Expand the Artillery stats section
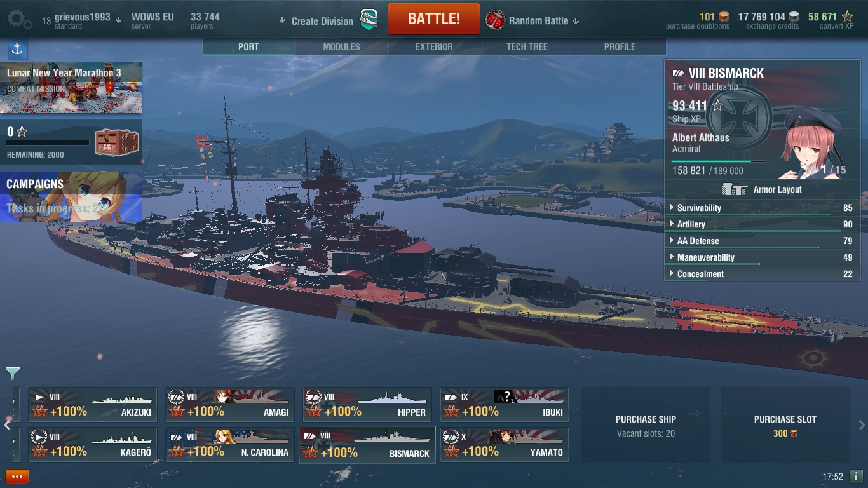Screen dimensions: 868x488 click(761, 224)
